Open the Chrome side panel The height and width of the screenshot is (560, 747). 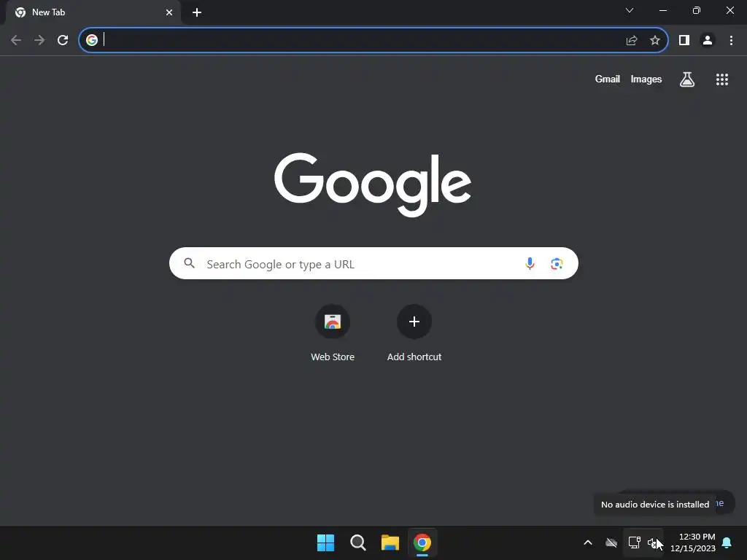tap(684, 41)
